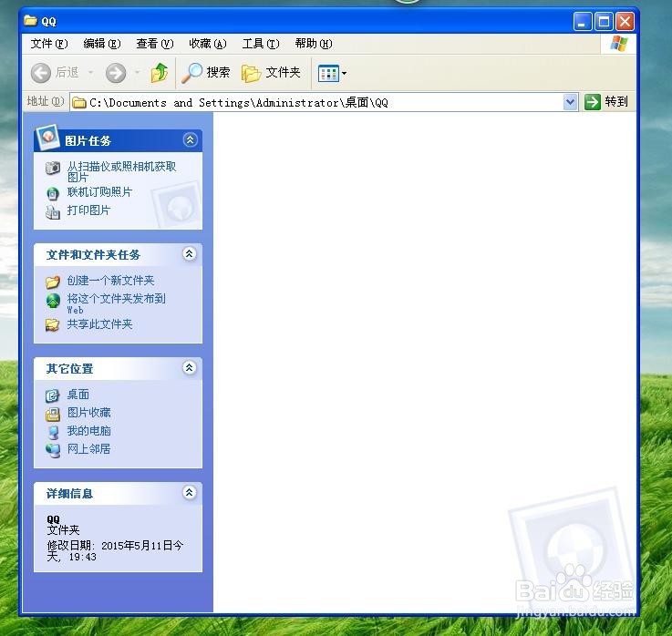Click the Windows flag logo

tap(619, 44)
